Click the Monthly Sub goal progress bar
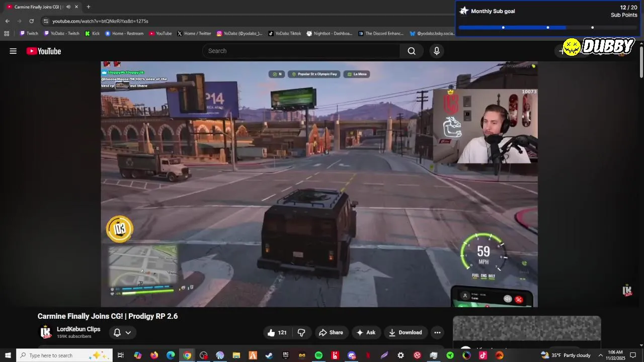 [547, 28]
